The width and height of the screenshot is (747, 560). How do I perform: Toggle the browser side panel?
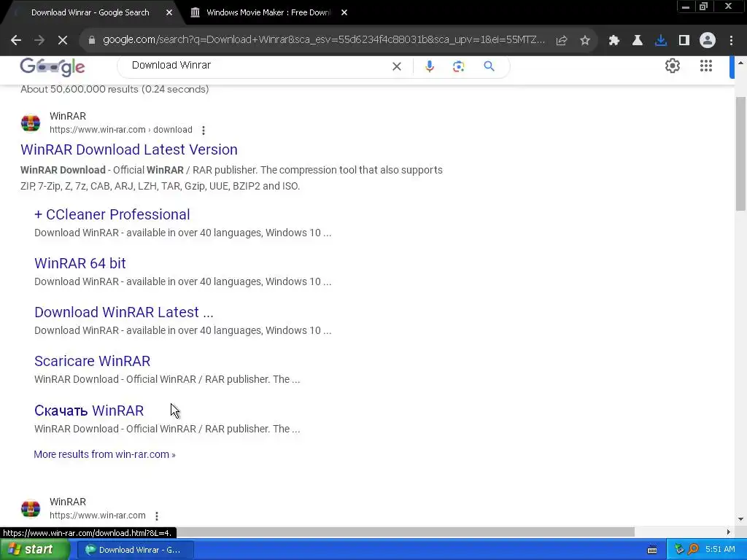pyautogui.click(x=684, y=41)
